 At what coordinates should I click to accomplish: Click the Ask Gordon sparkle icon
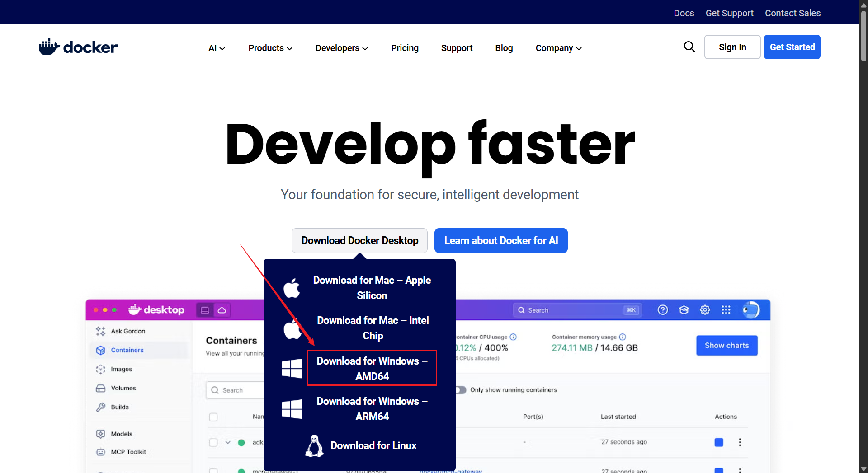click(x=100, y=331)
